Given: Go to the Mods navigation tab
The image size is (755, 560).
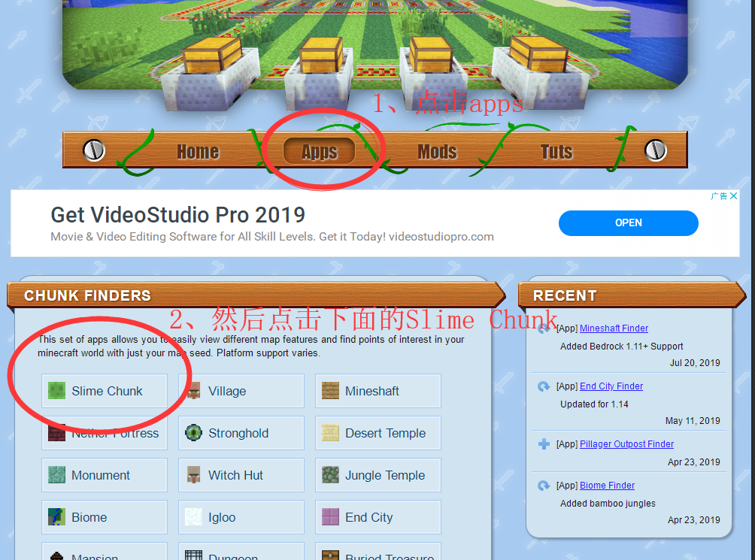Looking at the screenshot, I should click(x=437, y=152).
